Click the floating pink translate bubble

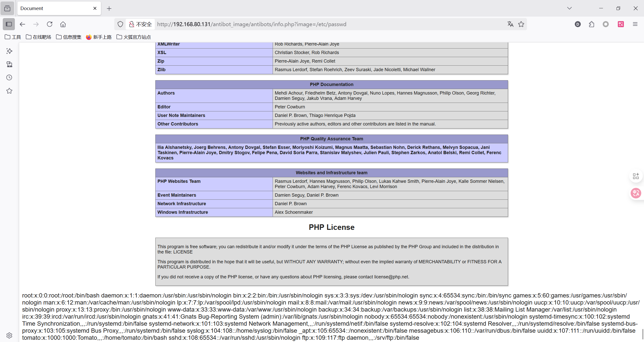[636, 193]
